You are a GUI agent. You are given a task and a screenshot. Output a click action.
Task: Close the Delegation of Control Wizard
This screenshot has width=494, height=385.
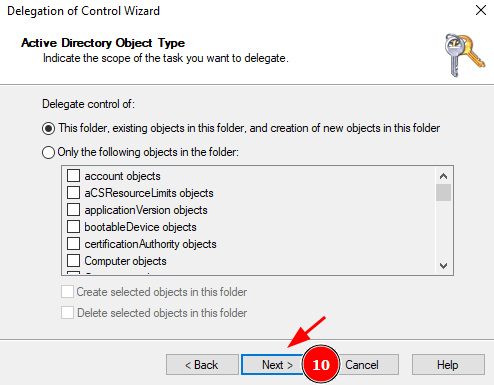[x=481, y=10]
